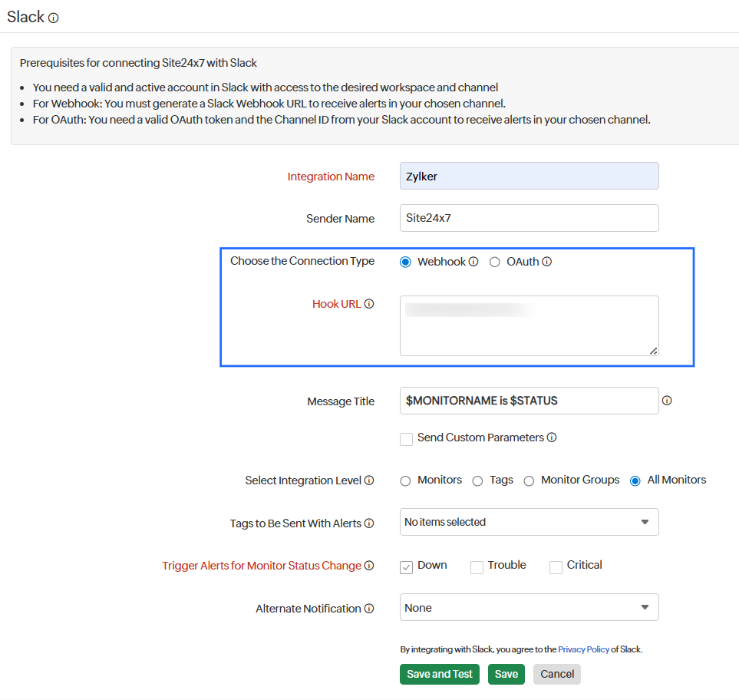Choose the Monitors integration level
The height and width of the screenshot is (700, 739).
click(x=406, y=480)
